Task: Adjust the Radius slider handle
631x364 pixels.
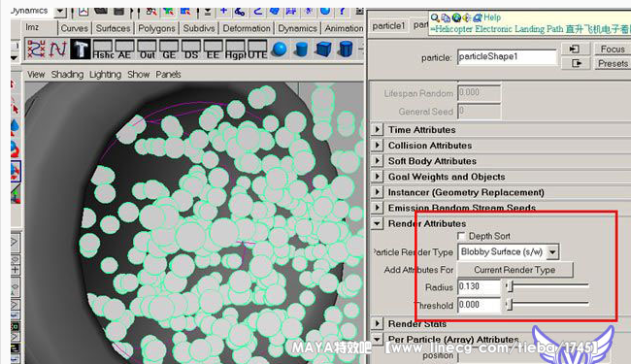Action: click(x=510, y=286)
